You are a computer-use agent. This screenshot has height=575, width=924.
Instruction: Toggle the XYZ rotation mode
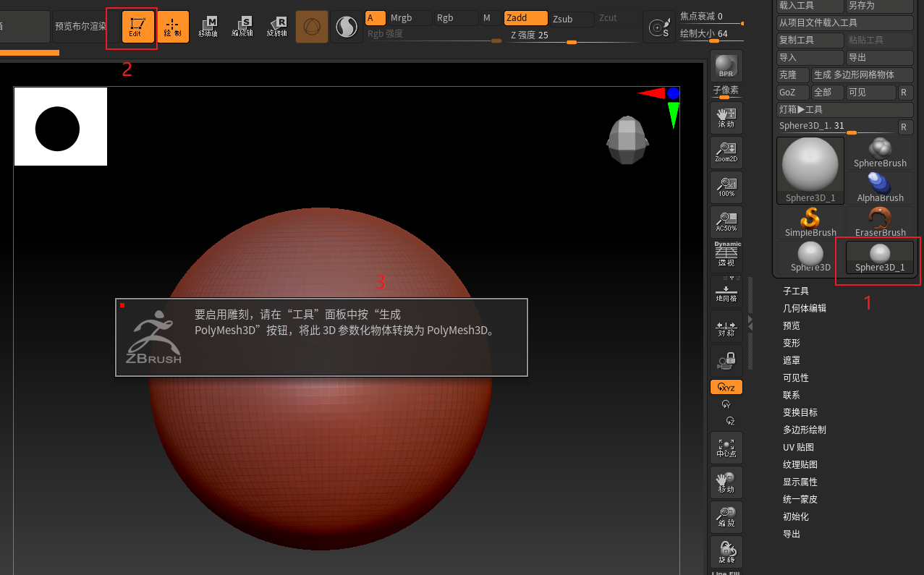point(726,388)
